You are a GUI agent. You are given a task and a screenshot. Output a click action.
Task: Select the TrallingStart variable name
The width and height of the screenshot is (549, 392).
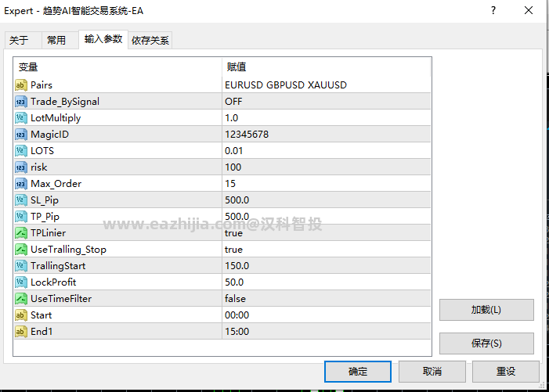click(58, 266)
